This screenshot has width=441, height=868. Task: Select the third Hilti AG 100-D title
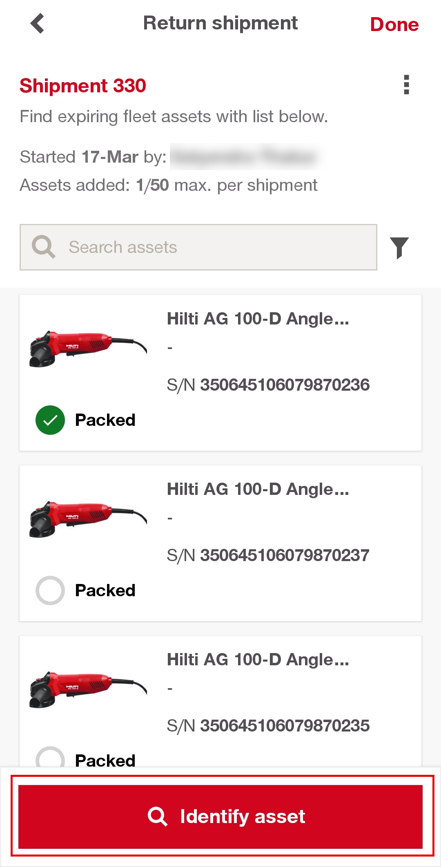[x=258, y=660]
